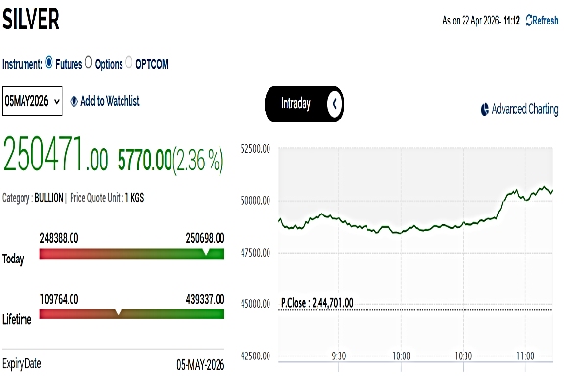This screenshot has height=380, width=588.
Task: Select the OPTCOM instrument radio button
Action: coord(129,62)
